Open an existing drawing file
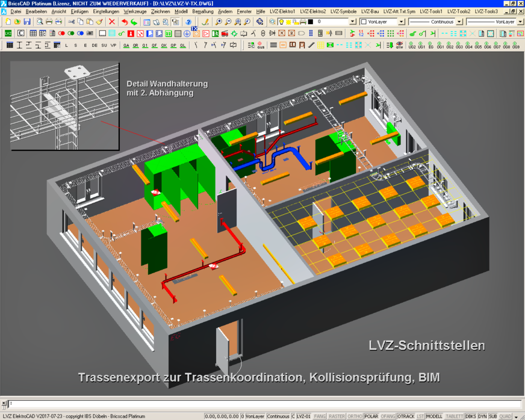This screenshot has width=525, height=420. point(17,22)
